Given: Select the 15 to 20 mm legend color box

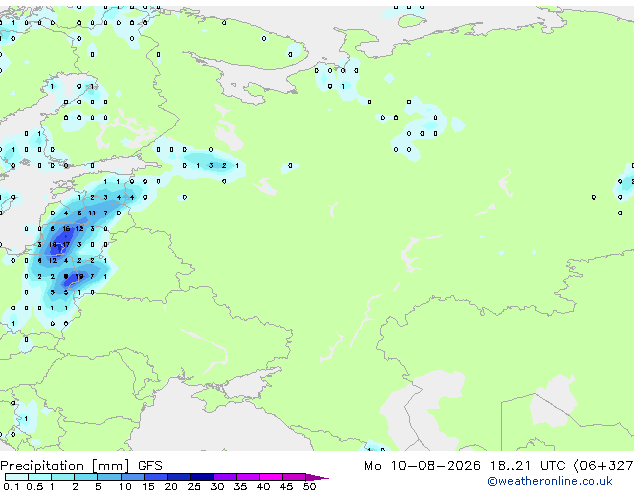Looking at the screenshot, I should (x=156, y=477).
